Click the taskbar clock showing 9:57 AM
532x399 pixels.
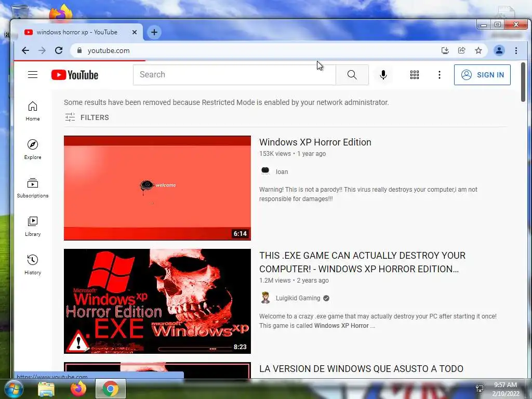click(505, 389)
